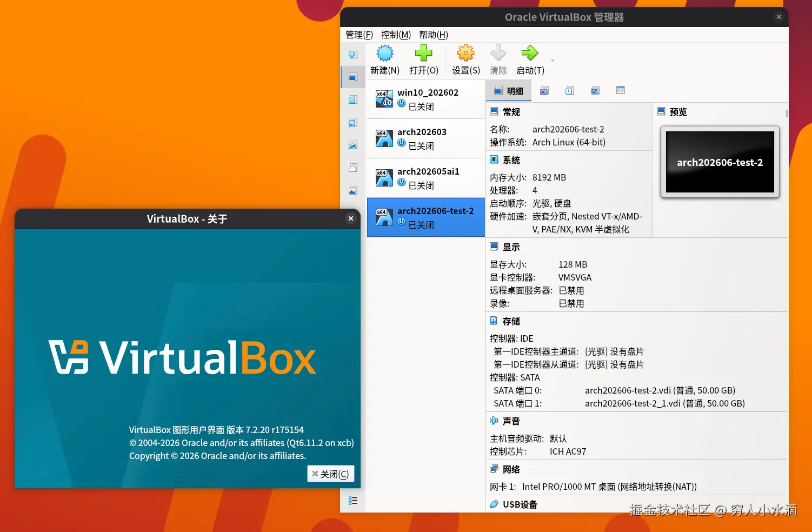Click the SATA disk entry arch202606-test-2_1.vdi
The image size is (812, 532).
[x=665, y=403]
